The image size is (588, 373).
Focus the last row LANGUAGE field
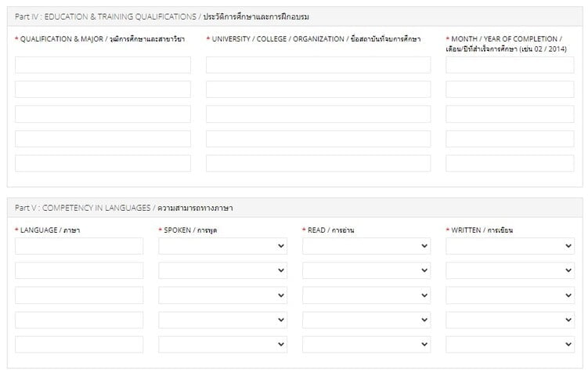(79, 345)
